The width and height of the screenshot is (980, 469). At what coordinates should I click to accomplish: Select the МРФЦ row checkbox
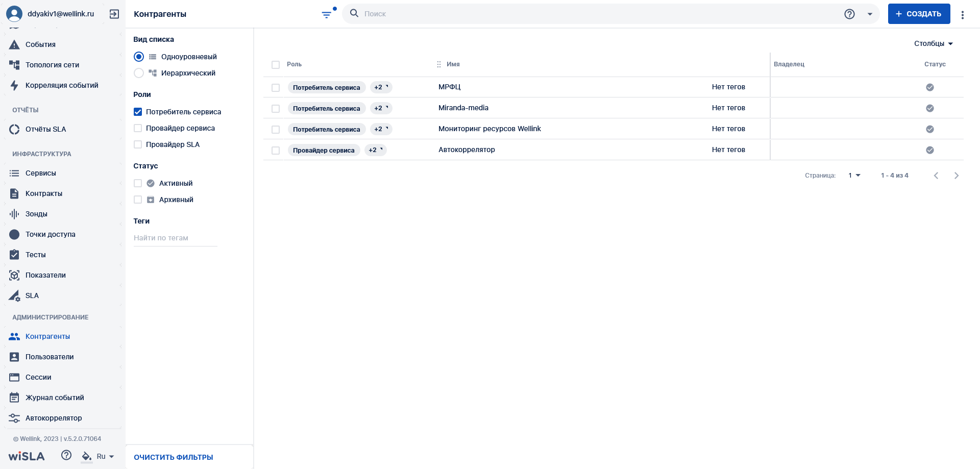point(276,88)
